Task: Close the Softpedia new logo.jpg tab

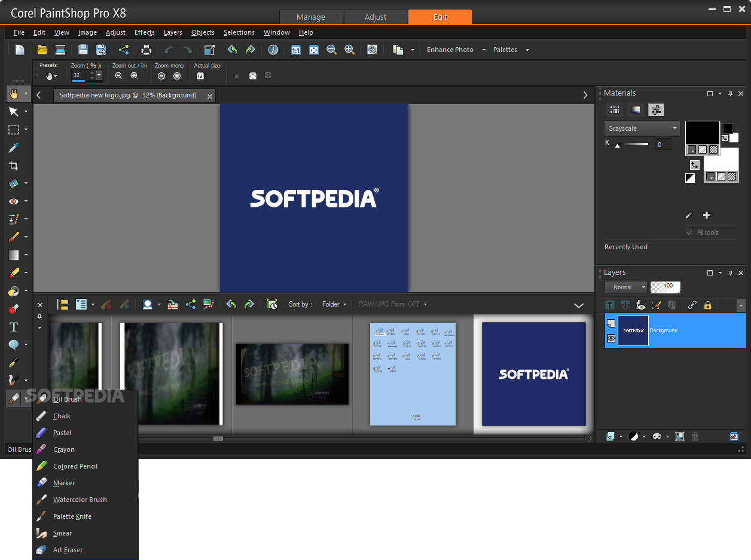Action: [209, 96]
